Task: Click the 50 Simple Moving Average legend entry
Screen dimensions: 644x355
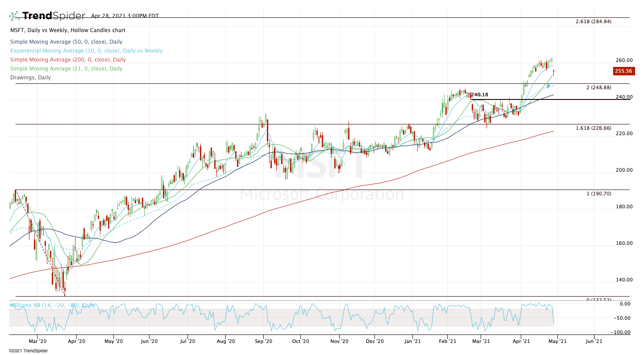Action: (66, 42)
